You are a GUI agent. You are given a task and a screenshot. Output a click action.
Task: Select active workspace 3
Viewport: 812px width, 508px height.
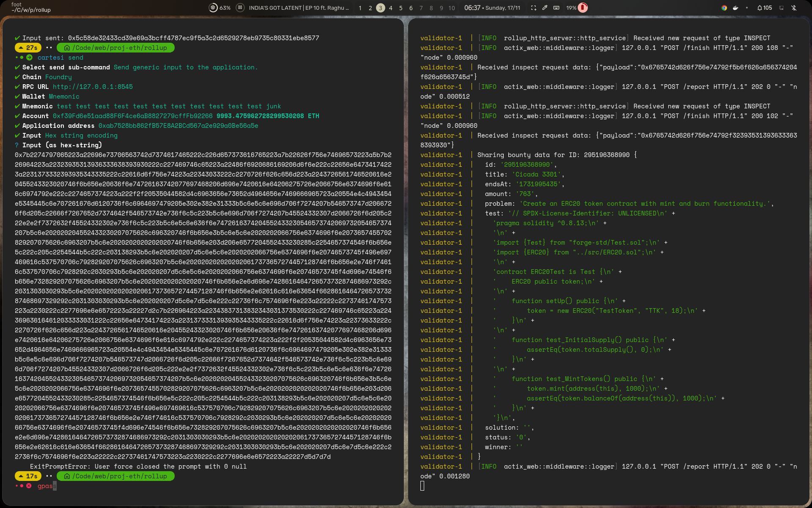[380, 8]
